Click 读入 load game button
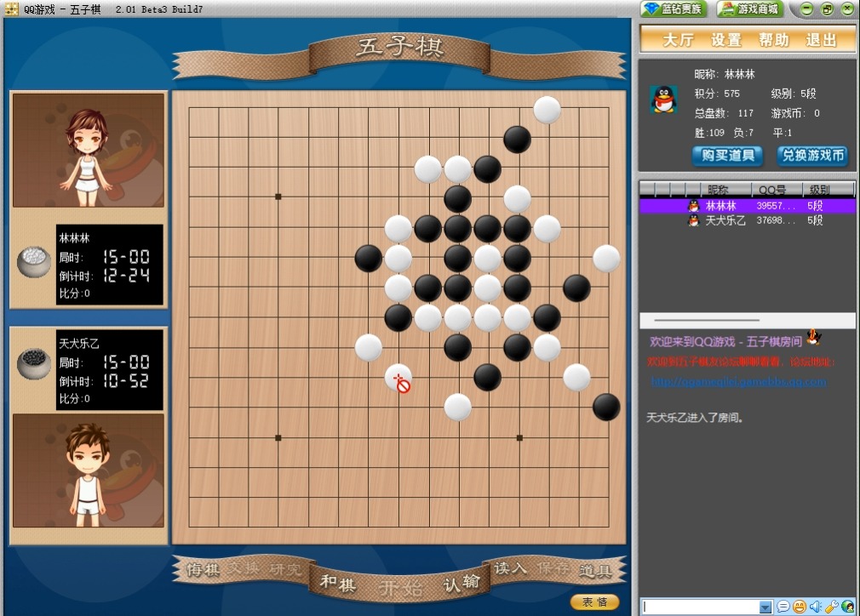Image resolution: width=860 pixels, height=616 pixels. coord(511,568)
